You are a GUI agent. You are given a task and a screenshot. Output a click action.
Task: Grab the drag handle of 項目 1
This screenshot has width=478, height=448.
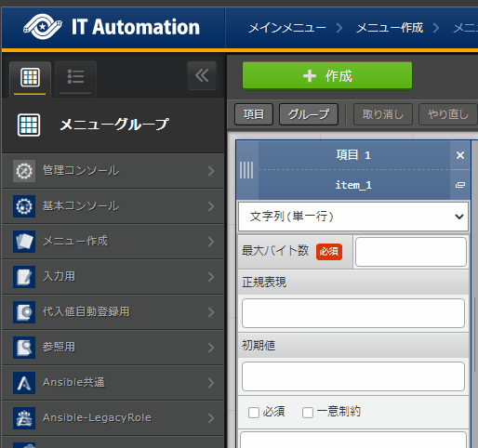click(x=246, y=170)
